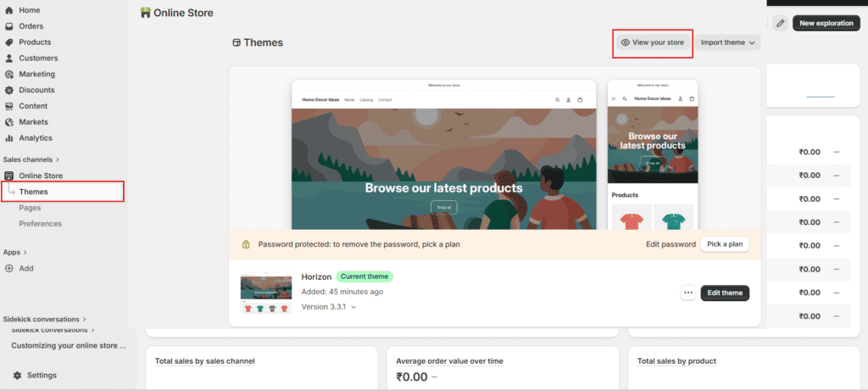The width and height of the screenshot is (868, 391).
Task: Select Preferences under Online Store
Action: (40, 224)
